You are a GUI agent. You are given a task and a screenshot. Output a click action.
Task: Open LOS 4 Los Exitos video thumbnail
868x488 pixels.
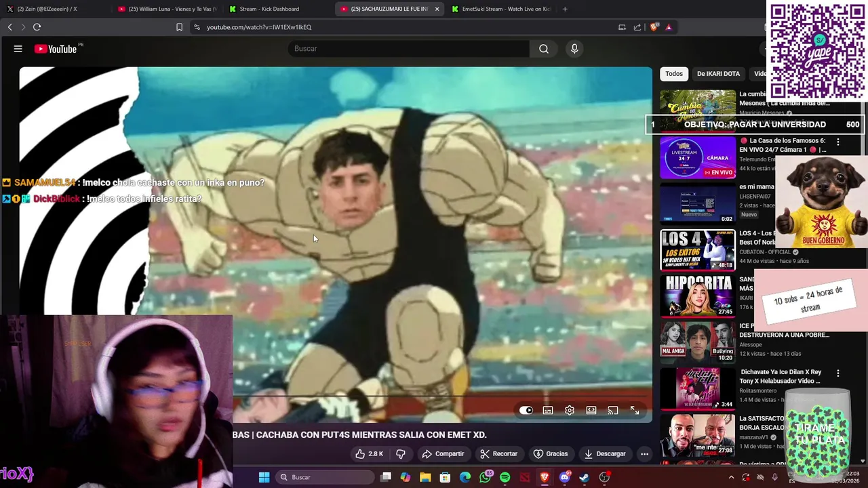(x=698, y=250)
